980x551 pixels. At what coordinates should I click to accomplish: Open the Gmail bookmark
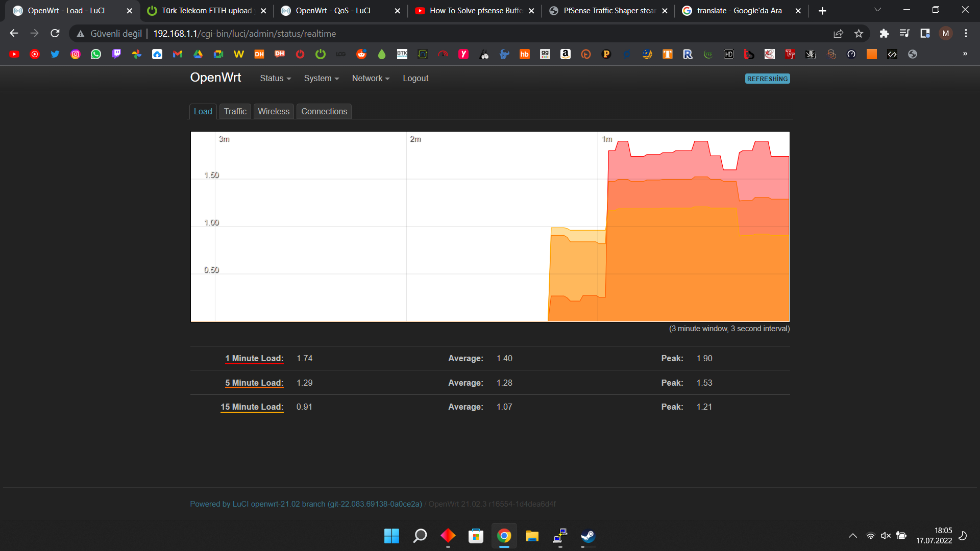point(178,54)
